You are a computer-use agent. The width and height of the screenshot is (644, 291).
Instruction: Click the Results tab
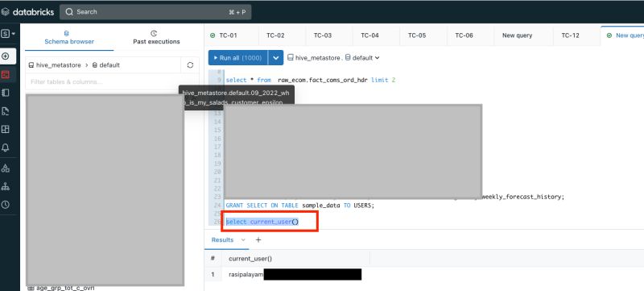coord(222,239)
